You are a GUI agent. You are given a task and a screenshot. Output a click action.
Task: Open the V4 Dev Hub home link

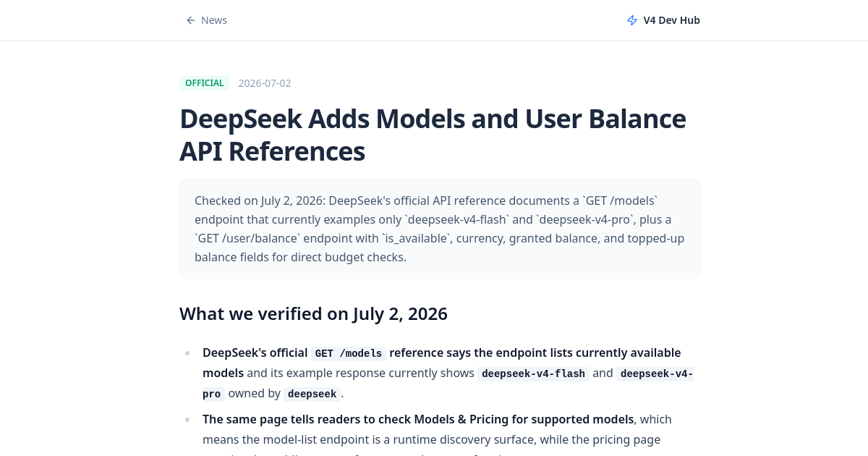[663, 20]
